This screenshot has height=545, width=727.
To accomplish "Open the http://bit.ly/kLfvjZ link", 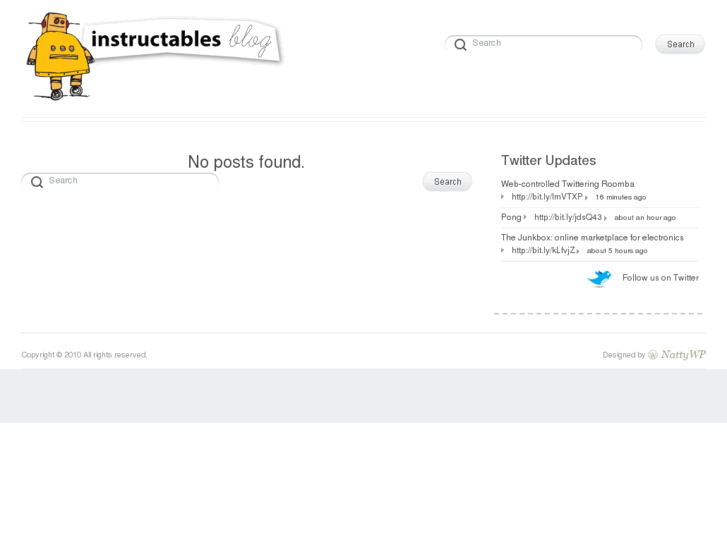I will [x=543, y=251].
